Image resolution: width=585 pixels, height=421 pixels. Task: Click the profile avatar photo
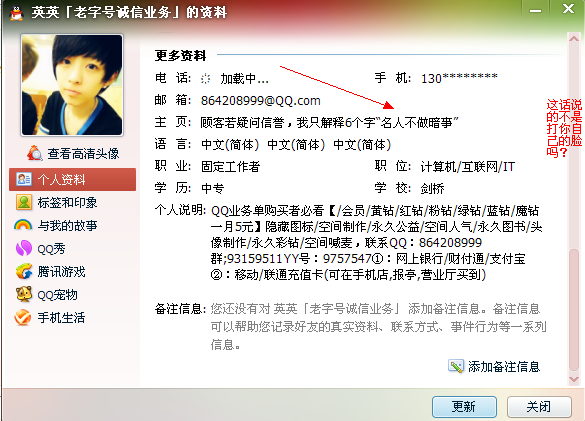click(72, 85)
